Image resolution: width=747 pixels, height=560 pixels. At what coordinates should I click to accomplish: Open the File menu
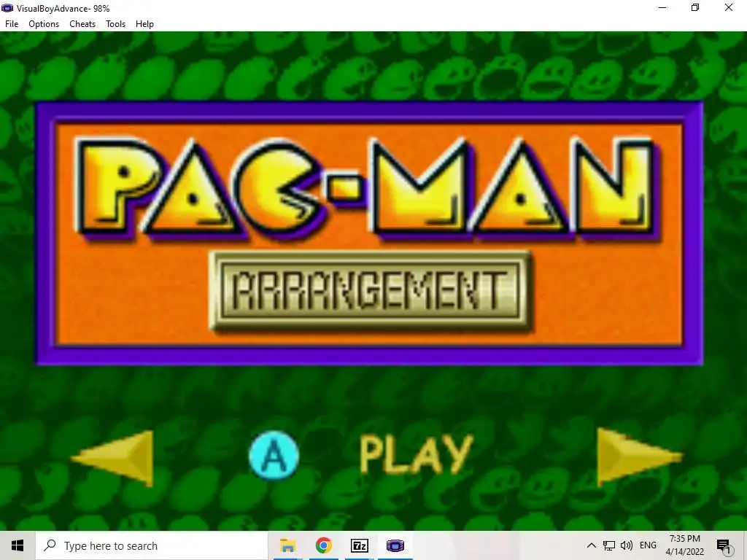pos(12,24)
